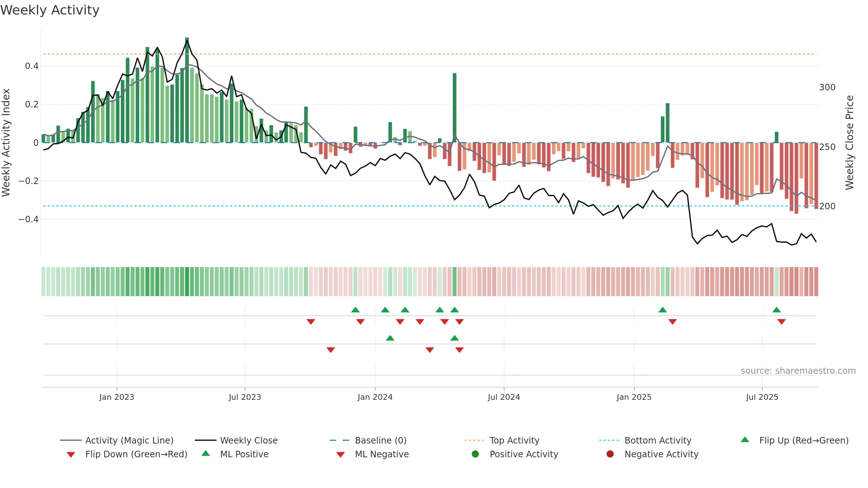Toggle the Baseline (0) legend entry
This screenshot has width=868, height=488.
tap(368, 440)
